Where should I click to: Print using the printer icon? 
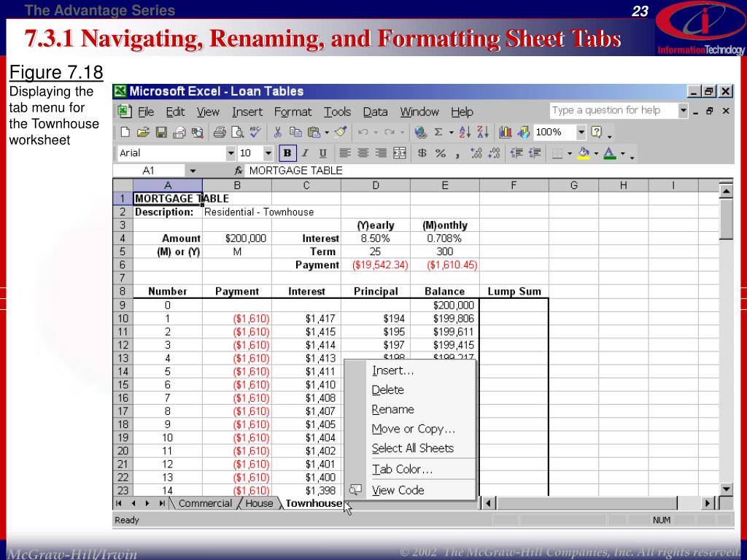click(x=219, y=132)
